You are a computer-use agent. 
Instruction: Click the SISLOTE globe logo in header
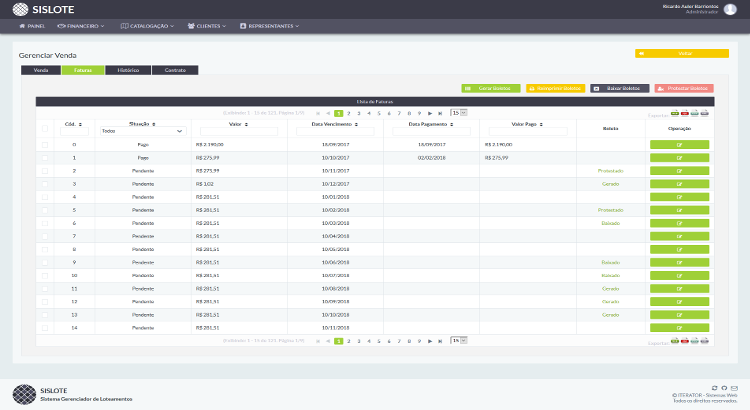coord(20,9)
